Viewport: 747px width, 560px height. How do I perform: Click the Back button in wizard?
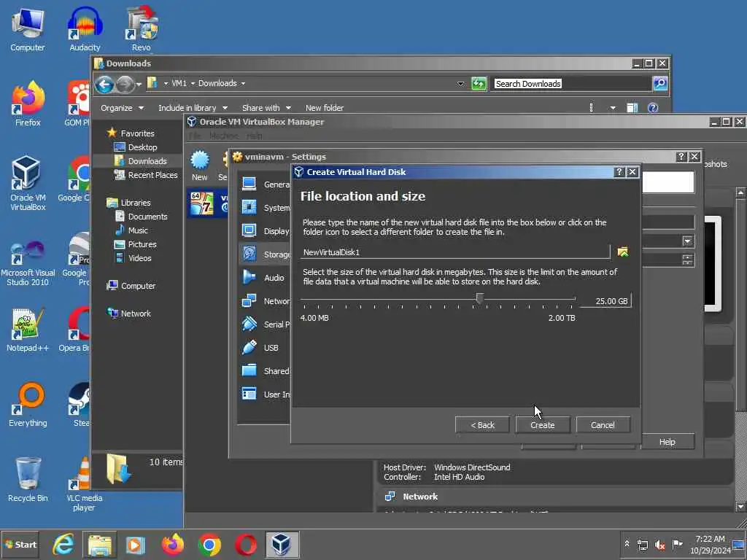[x=482, y=425]
